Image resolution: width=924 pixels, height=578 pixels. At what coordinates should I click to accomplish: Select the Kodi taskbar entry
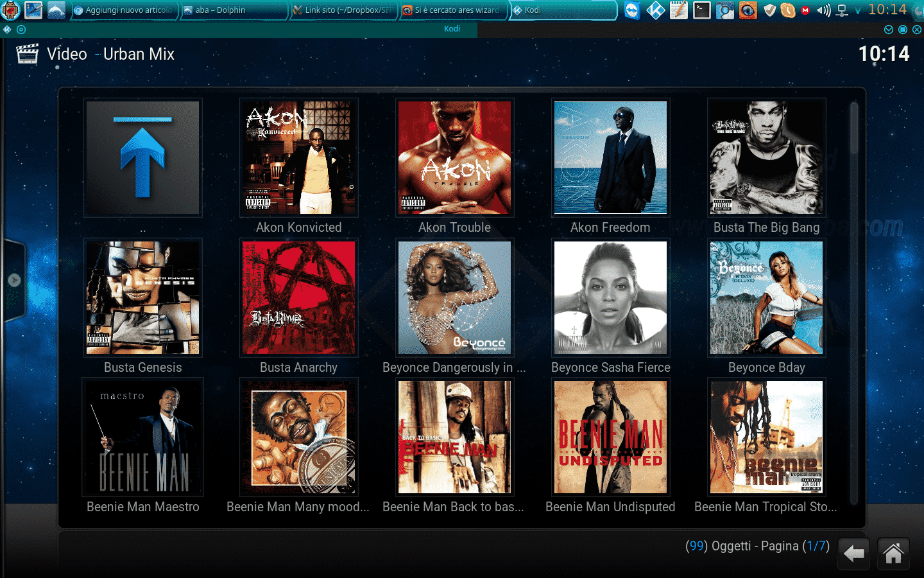pyautogui.click(x=563, y=10)
